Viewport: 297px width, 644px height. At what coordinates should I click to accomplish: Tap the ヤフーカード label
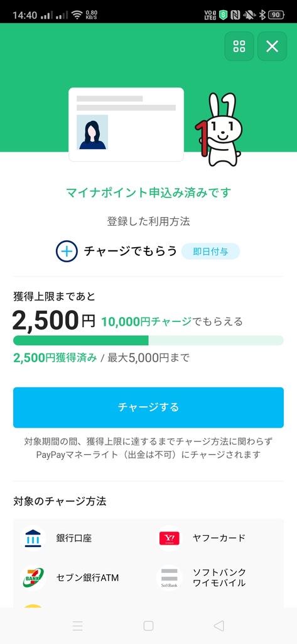[x=219, y=538]
